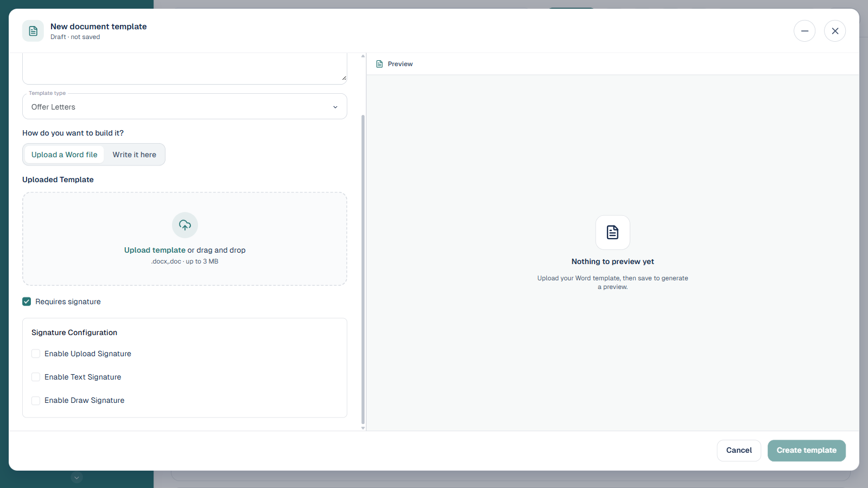The image size is (868, 488).
Task: Close the New document template dialog
Action: click(x=835, y=31)
